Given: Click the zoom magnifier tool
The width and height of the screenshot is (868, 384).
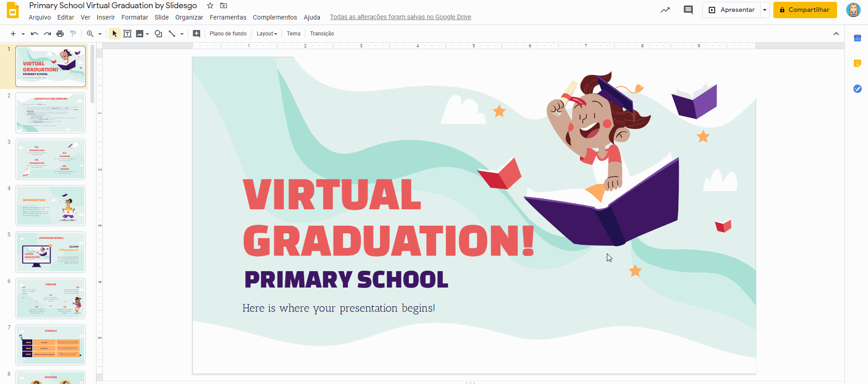Looking at the screenshot, I should pyautogui.click(x=90, y=34).
